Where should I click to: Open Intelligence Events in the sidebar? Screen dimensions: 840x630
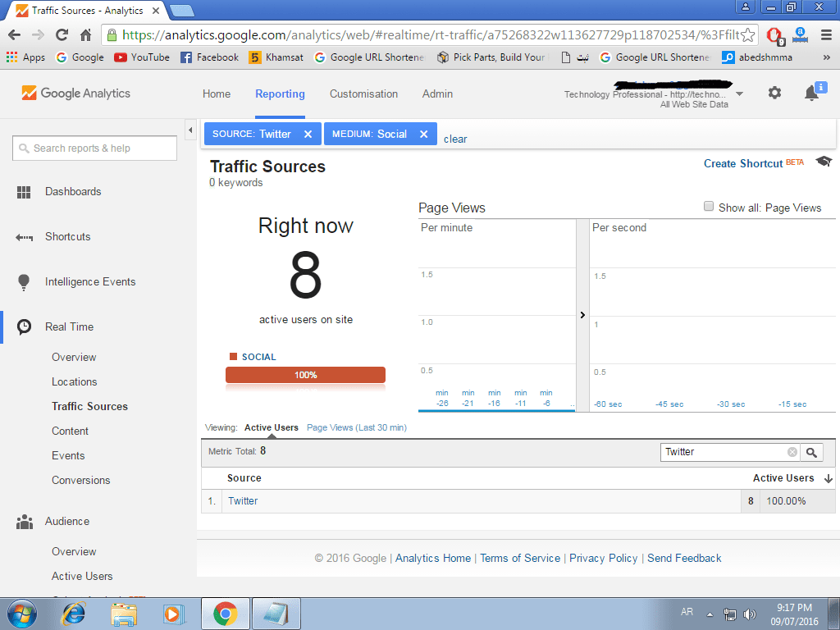[90, 282]
